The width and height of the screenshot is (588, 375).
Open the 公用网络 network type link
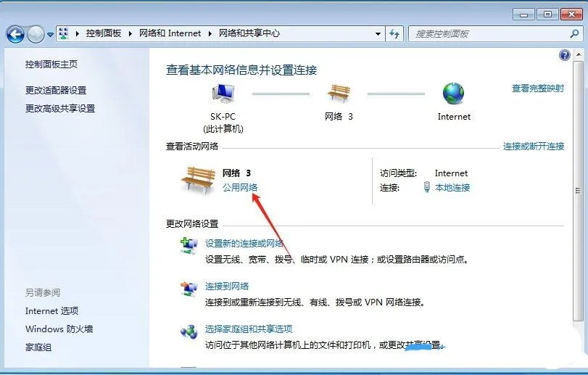pyautogui.click(x=240, y=187)
